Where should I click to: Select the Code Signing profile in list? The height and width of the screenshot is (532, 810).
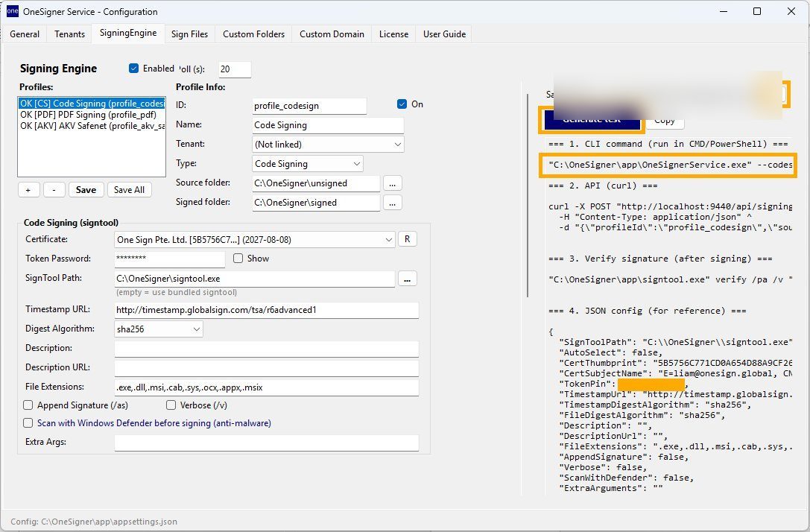click(x=92, y=104)
